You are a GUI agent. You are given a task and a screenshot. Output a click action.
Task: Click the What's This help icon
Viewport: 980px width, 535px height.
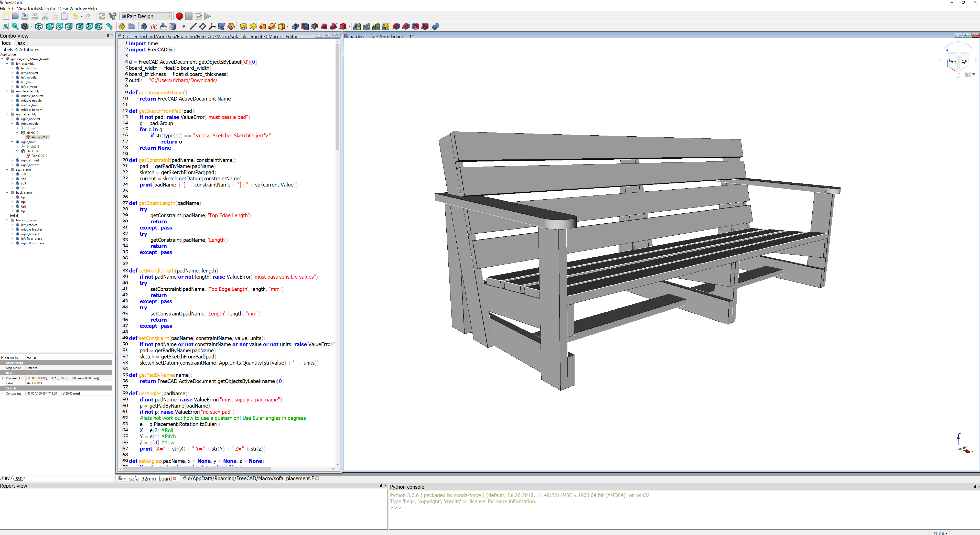pyautogui.click(x=113, y=16)
